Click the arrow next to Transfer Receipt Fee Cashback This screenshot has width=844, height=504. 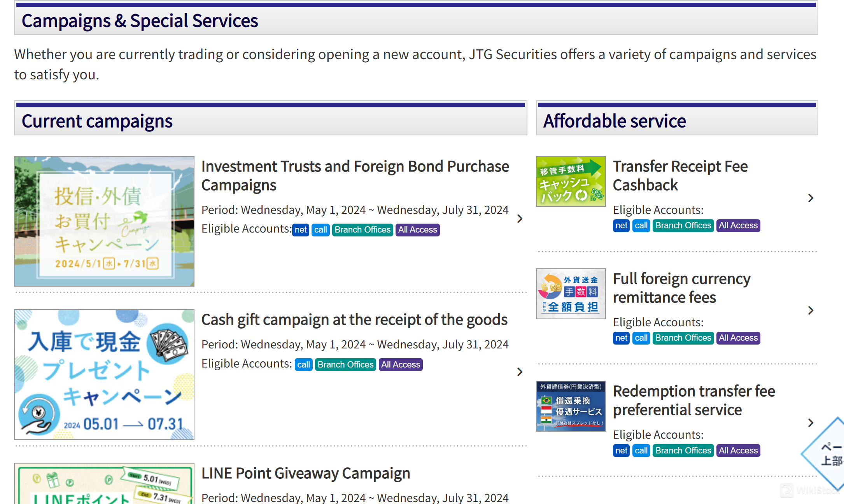pyautogui.click(x=811, y=198)
